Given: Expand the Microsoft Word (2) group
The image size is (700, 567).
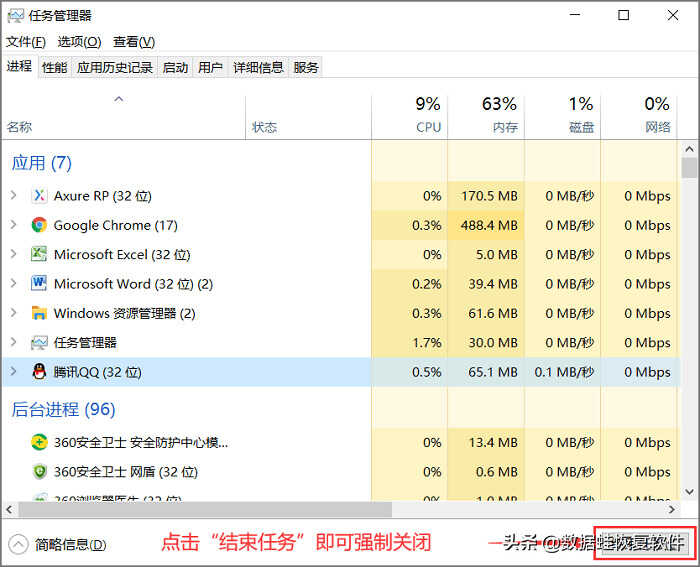Looking at the screenshot, I should (13, 284).
